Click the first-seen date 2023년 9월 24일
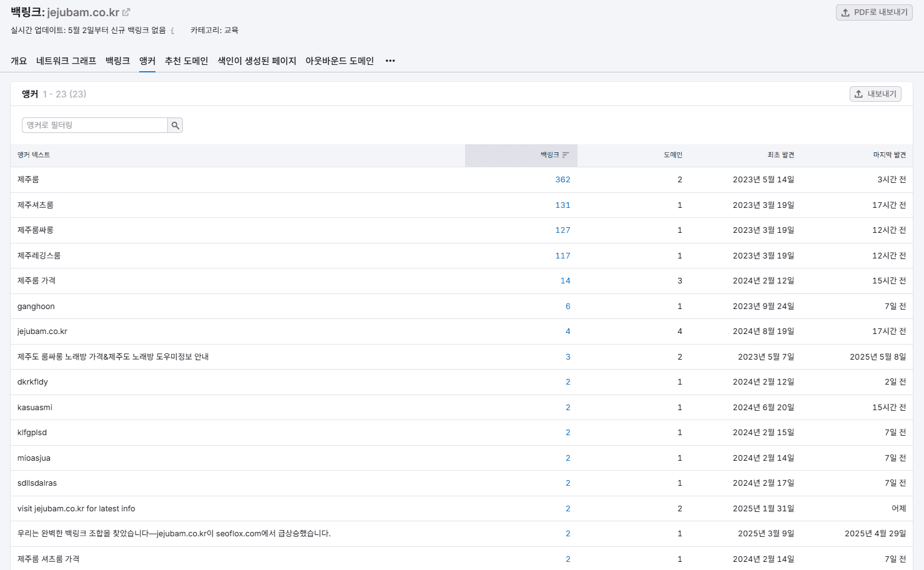 click(764, 307)
